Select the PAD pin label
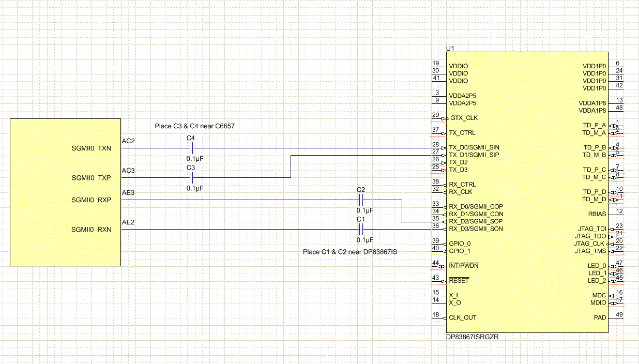The width and height of the screenshot is (639, 364). coord(600,317)
